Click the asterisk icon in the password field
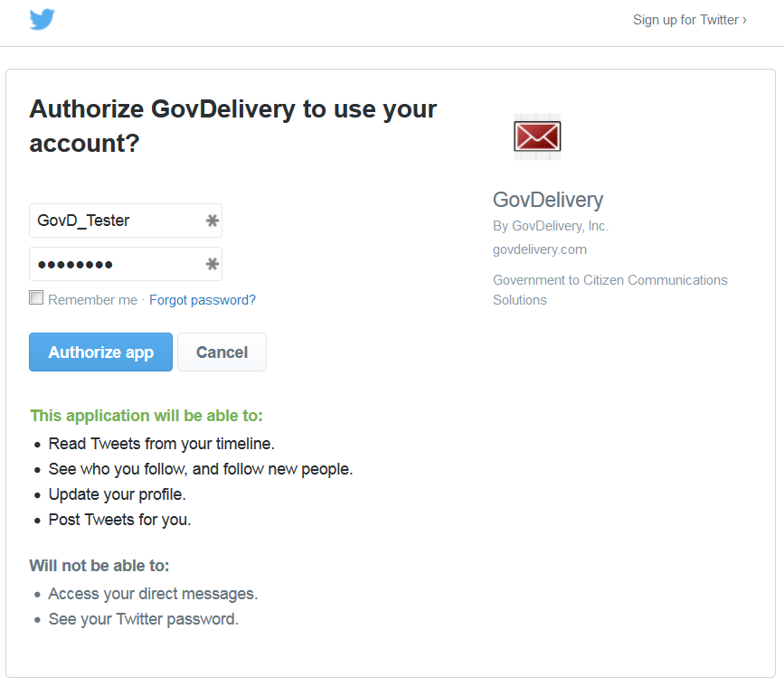784x686 pixels. click(x=211, y=263)
